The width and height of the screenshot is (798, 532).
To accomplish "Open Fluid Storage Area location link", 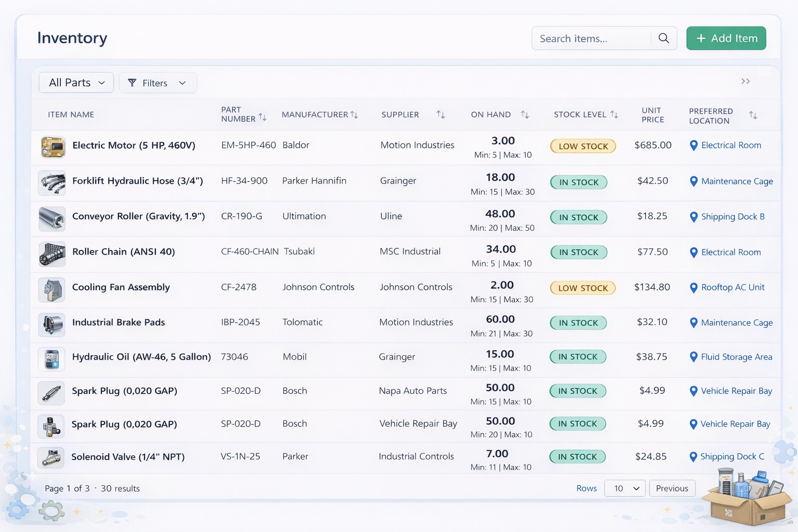I will click(737, 357).
